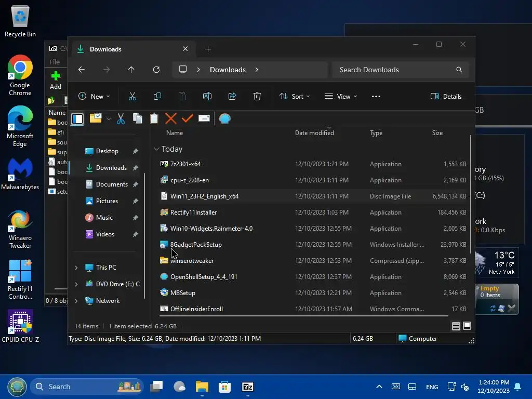Open notification bell in system tray

[x=518, y=387]
